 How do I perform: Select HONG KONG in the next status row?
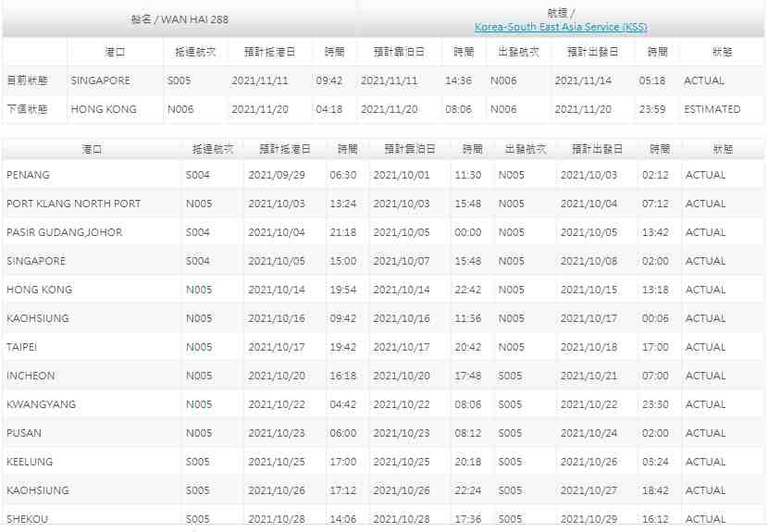pyautogui.click(x=104, y=109)
